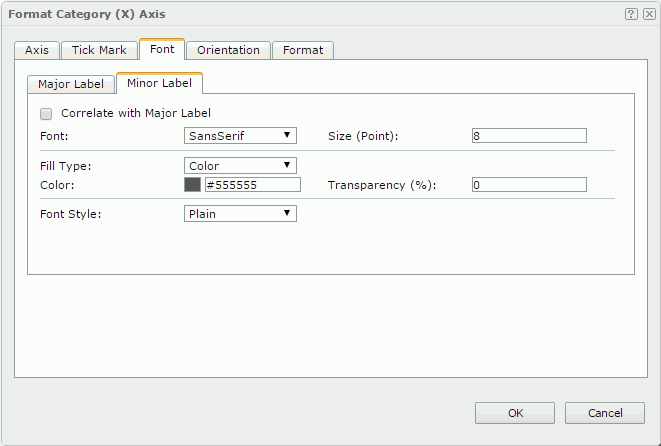Click the Size (Point): label

tap(363, 136)
